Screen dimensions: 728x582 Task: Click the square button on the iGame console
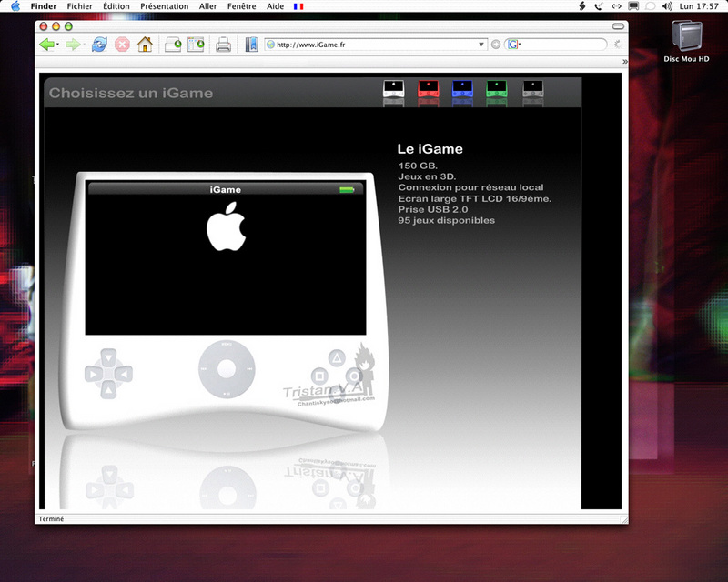319,375
